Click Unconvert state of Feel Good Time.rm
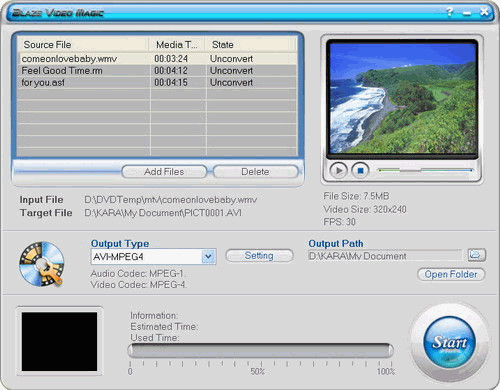This screenshot has width=500, height=390. pyautogui.click(x=231, y=71)
